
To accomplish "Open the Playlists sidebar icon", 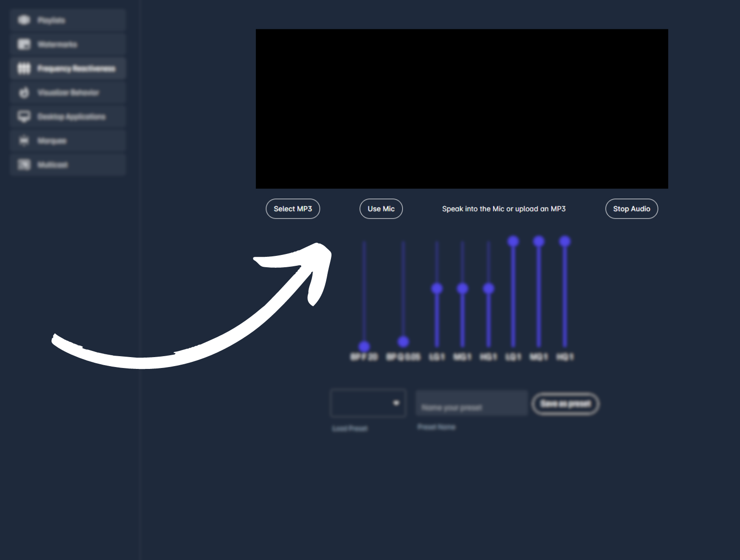I will [x=24, y=20].
